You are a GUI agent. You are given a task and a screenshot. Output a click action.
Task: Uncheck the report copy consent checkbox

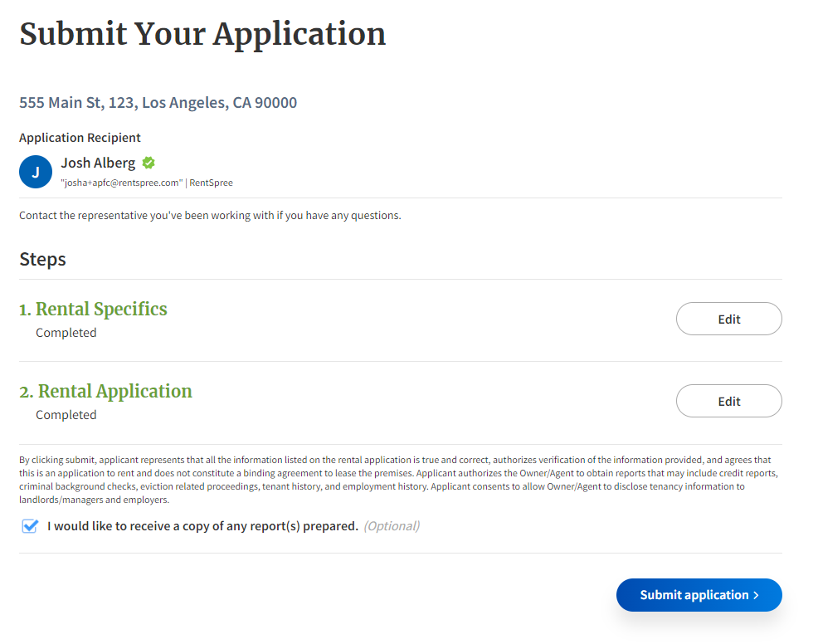29,526
